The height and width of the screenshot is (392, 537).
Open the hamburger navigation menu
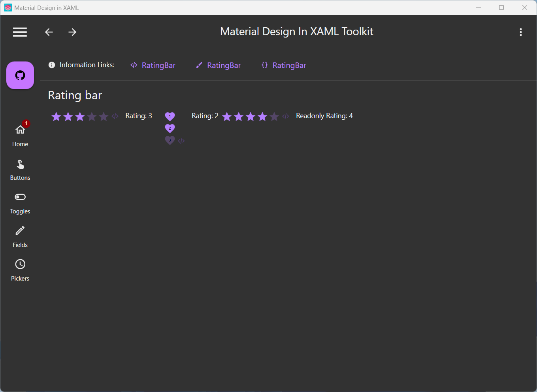(x=20, y=32)
